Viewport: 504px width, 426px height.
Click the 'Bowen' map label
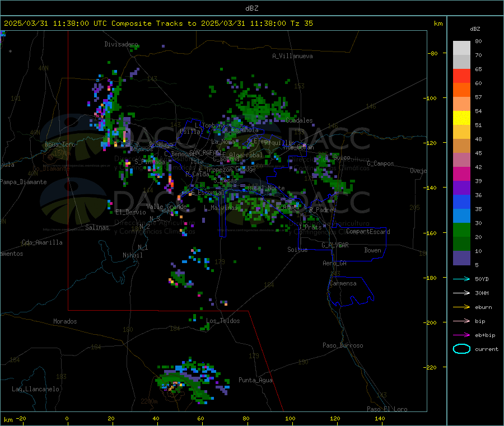point(372,250)
